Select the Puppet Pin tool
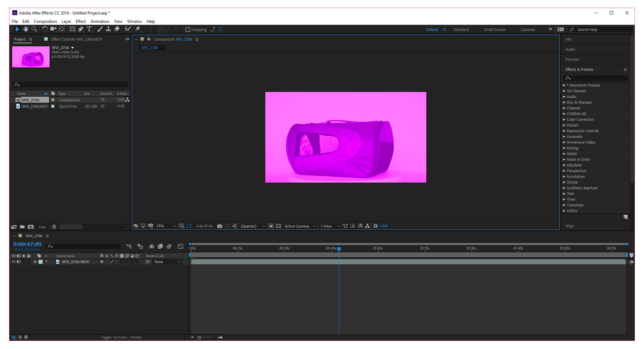 pos(138,29)
